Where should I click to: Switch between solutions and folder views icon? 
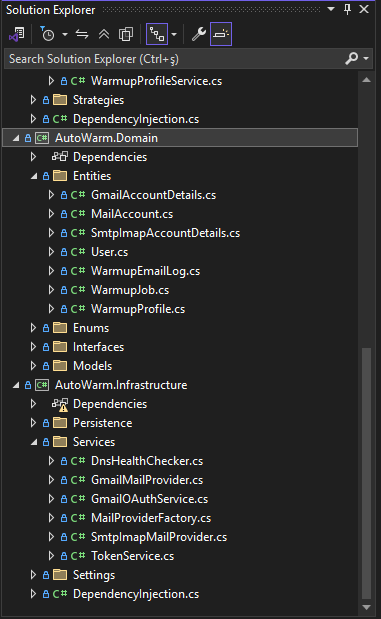(17, 34)
